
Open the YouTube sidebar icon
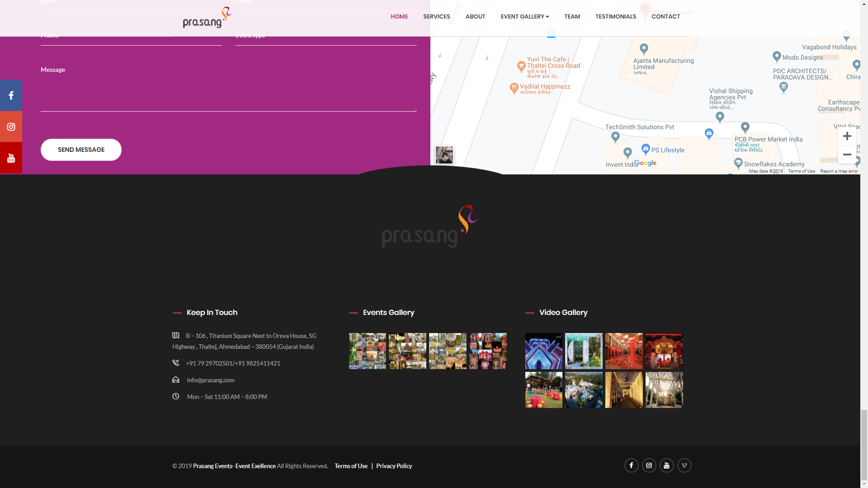pos(11,158)
